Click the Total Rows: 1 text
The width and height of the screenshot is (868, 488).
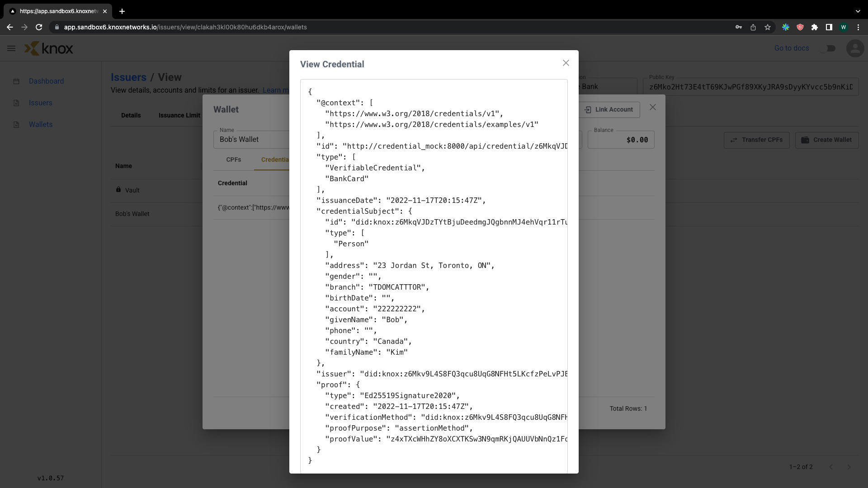tap(628, 408)
